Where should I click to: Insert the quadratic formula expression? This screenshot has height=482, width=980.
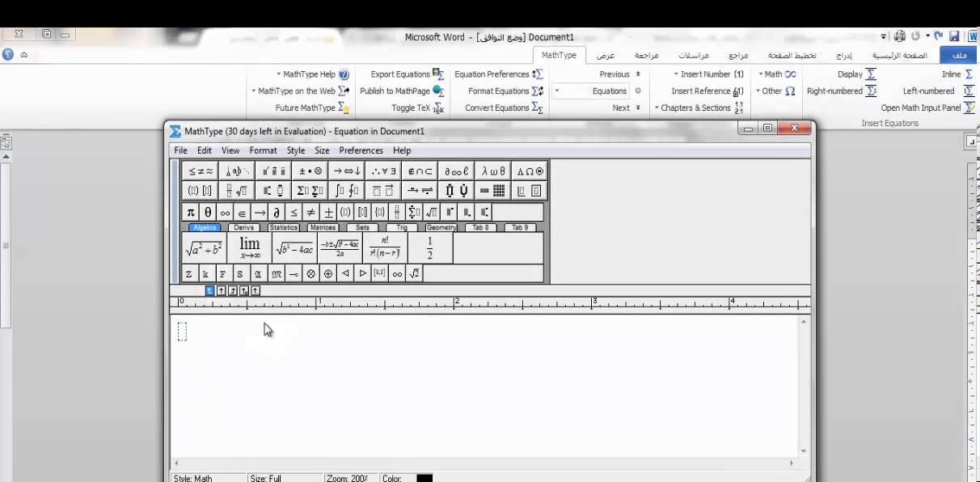340,247
